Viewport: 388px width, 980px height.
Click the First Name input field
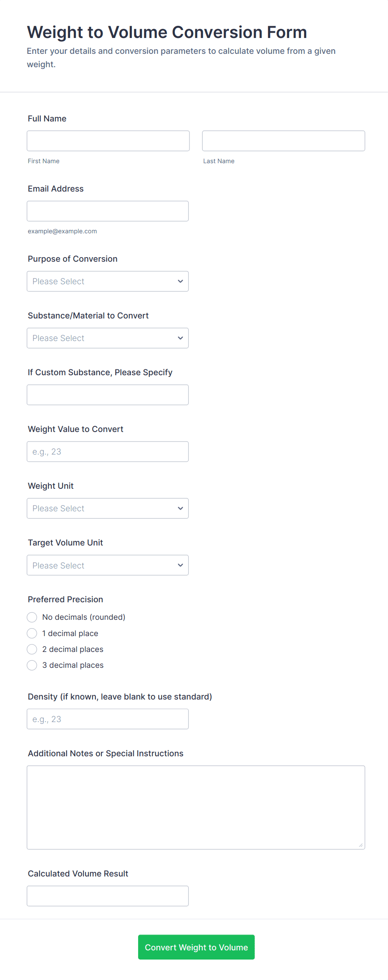(108, 141)
